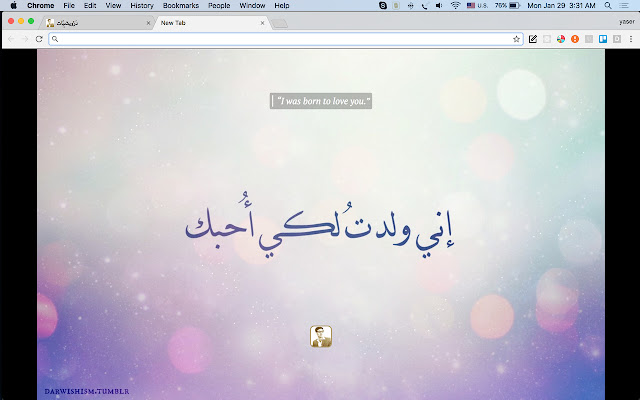640x400 pixels.
Task: Open a new tab with tab-strip button
Action: (280, 24)
